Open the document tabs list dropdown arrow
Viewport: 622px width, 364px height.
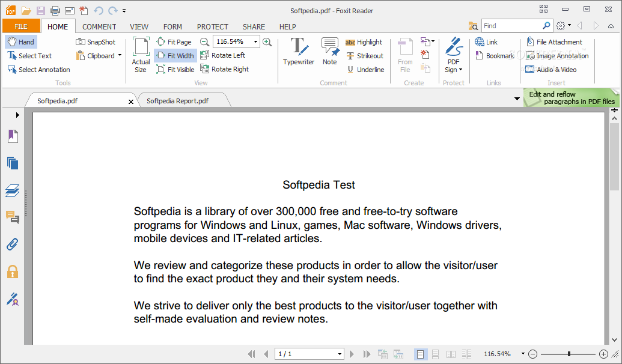pyautogui.click(x=517, y=99)
